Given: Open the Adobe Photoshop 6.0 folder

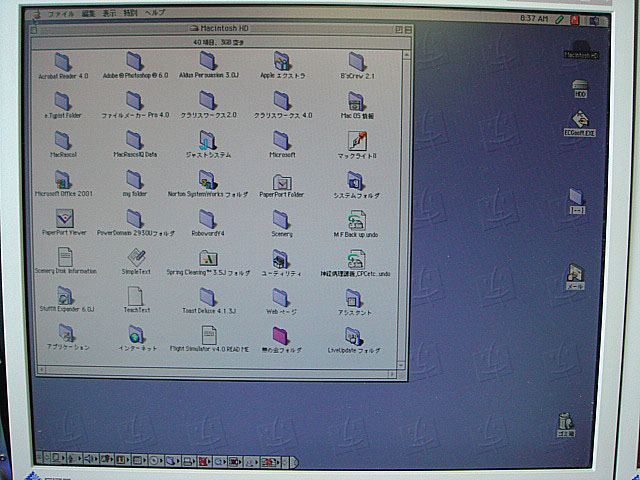Looking at the screenshot, I should pos(135,61).
